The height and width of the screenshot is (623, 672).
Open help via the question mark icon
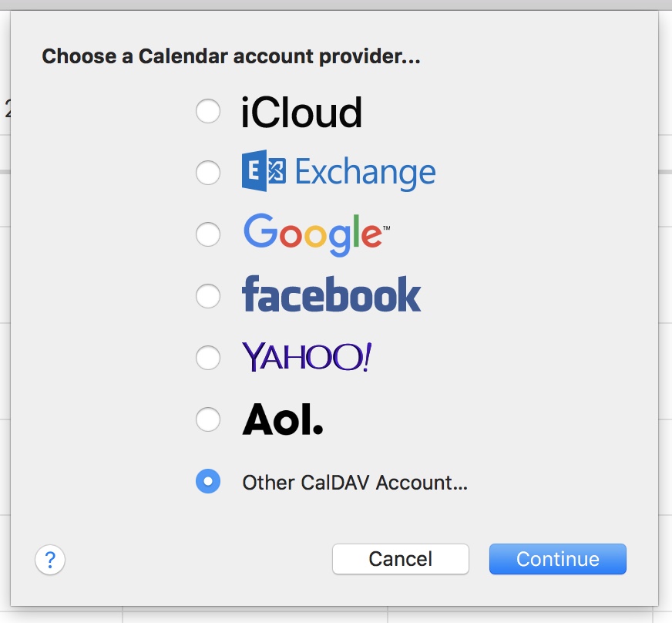49,559
